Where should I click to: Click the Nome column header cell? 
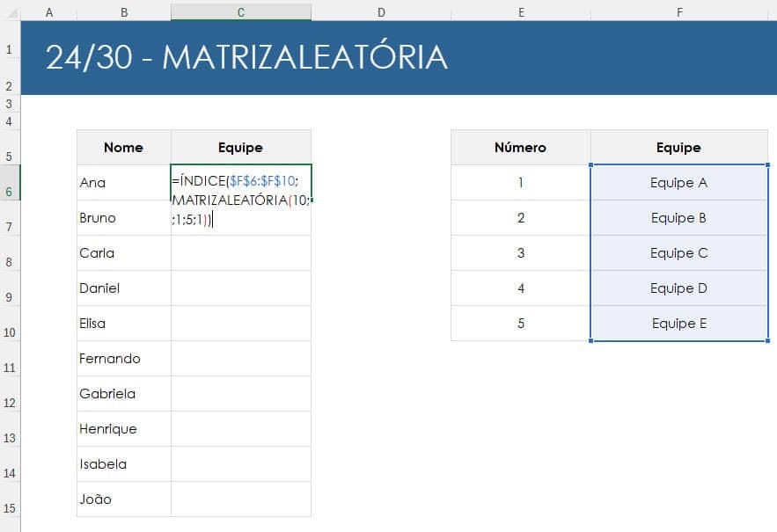tap(122, 147)
